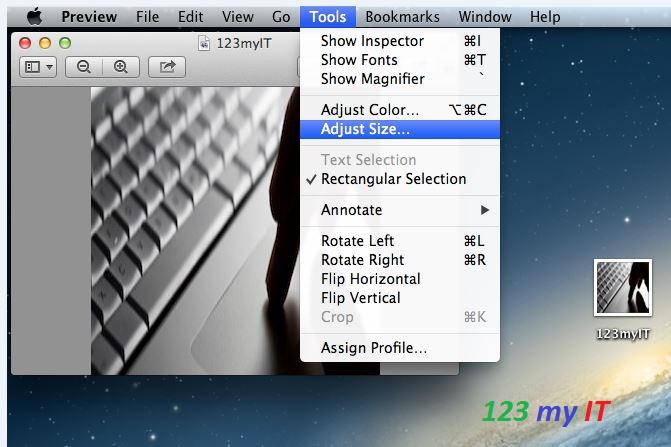Click the 123myIT desktop file thumbnail
This screenshot has height=447, width=671.
tap(623, 287)
